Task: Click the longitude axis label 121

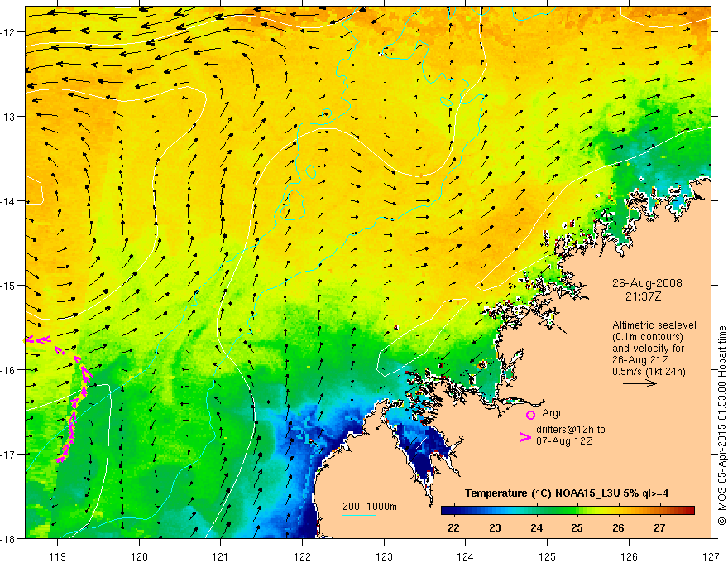Action: (x=221, y=556)
